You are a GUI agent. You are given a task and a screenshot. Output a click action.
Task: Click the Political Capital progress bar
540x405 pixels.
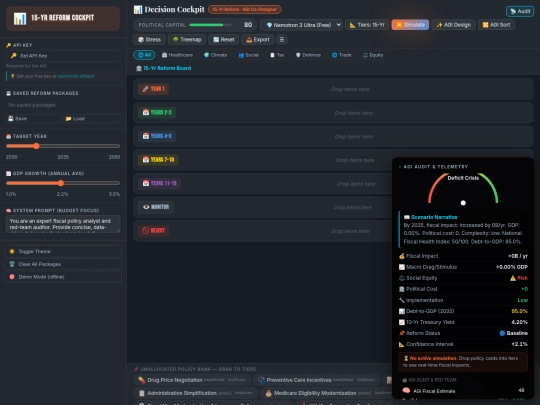coord(210,25)
